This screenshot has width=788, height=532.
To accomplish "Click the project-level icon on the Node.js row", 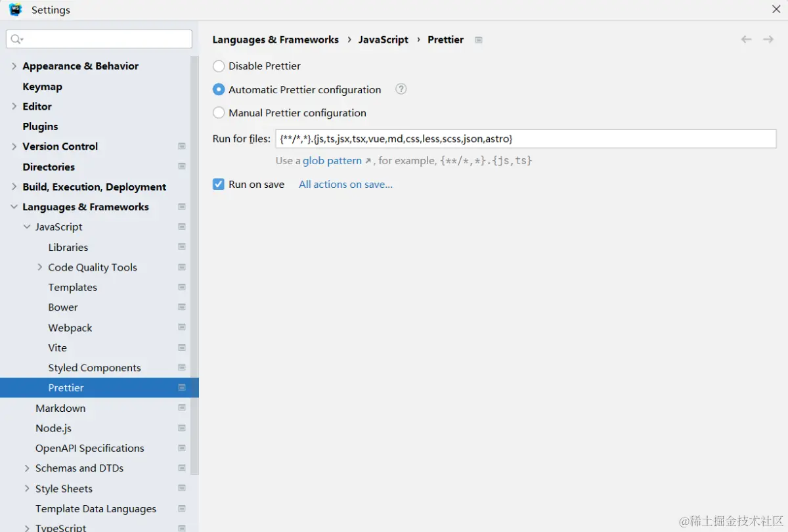I will pos(182,428).
